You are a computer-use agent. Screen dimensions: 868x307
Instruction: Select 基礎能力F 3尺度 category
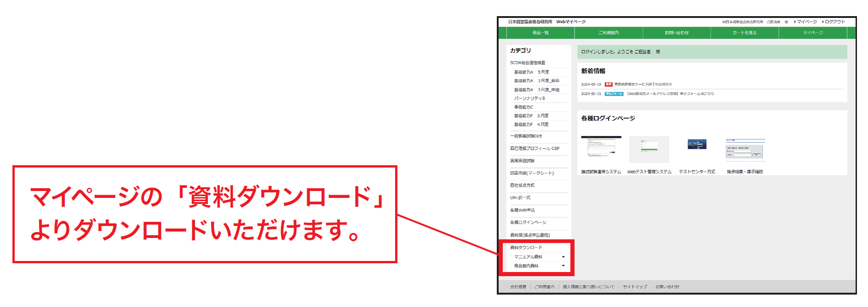tap(531, 116)
